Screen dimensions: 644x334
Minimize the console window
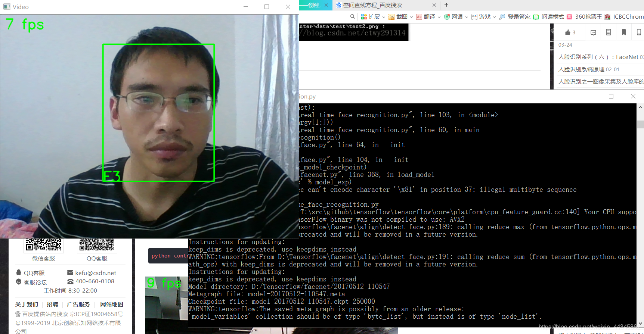589,96
